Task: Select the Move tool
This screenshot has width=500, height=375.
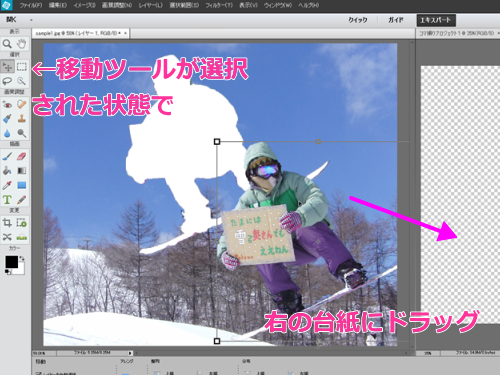Action: [x=7, y=66]
